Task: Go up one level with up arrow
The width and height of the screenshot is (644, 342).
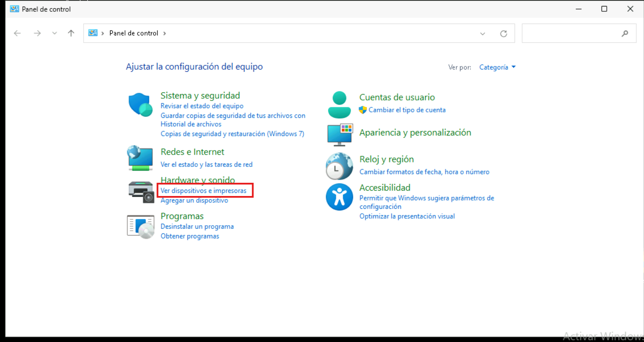Action: coord(71,33)
